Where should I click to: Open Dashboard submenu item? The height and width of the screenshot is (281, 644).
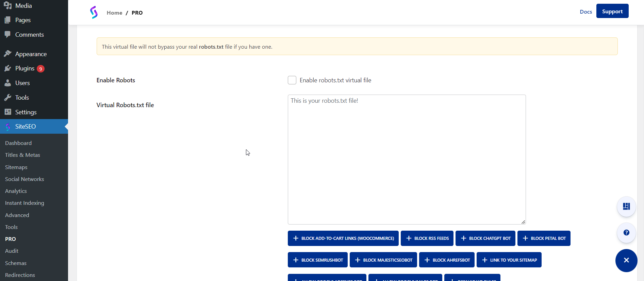pyautogui.click(x=18, y=143)
